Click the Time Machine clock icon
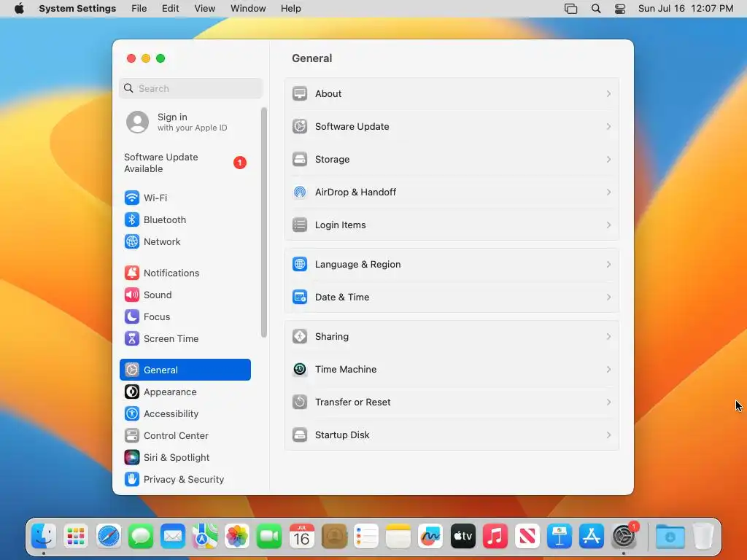The image size is (747, 560). pyautogui.click(x=300, y=370)
